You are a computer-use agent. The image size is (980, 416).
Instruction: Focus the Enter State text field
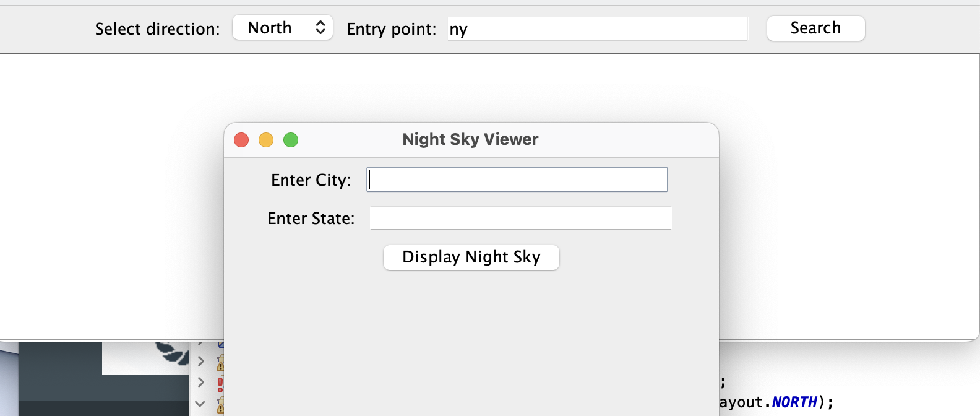(520, 218)
